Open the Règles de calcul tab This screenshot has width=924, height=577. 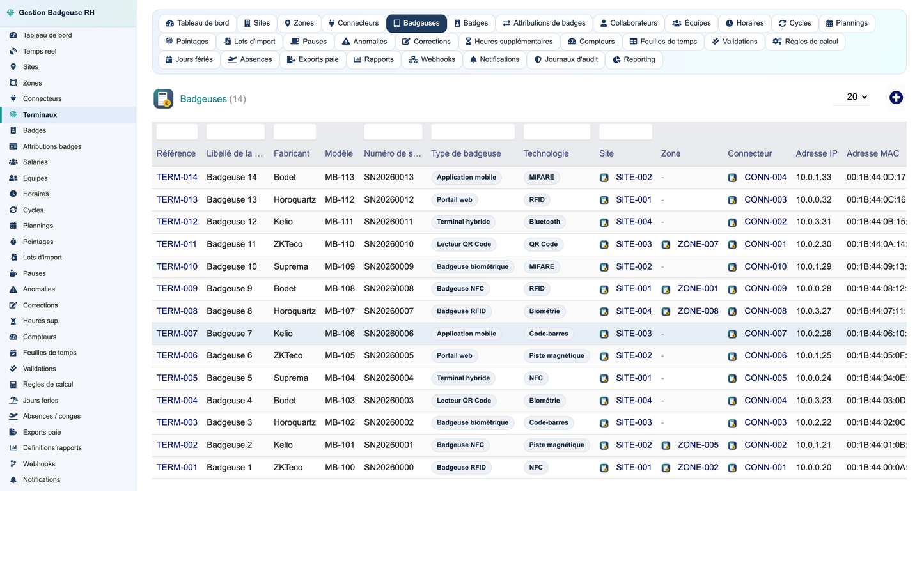[x=804, y=42]
